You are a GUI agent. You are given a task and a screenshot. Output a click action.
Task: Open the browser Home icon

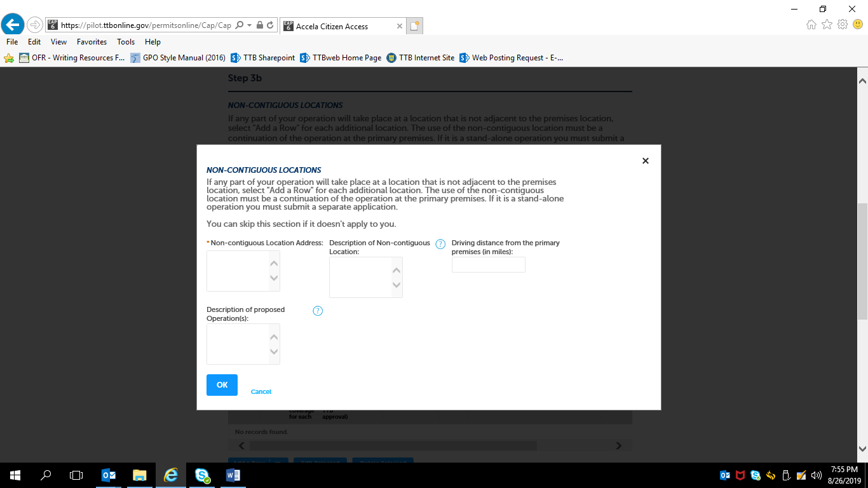click(x=811, y=25)
